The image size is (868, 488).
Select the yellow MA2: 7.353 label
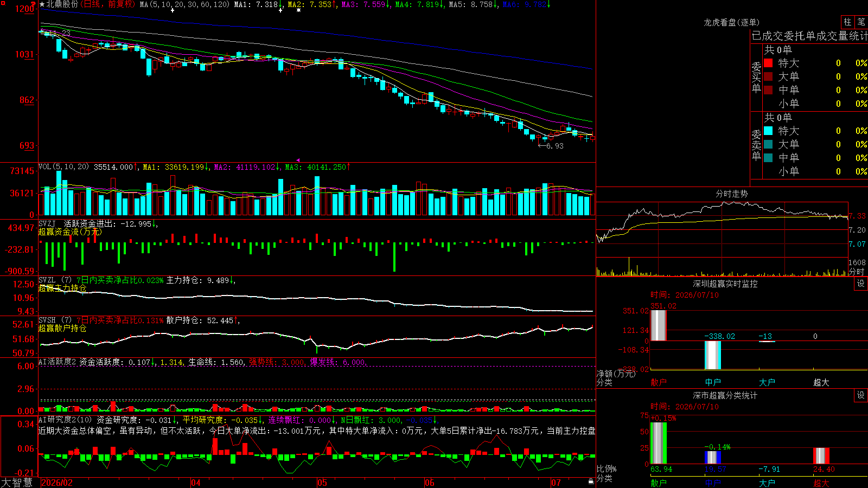click(309, 4)
